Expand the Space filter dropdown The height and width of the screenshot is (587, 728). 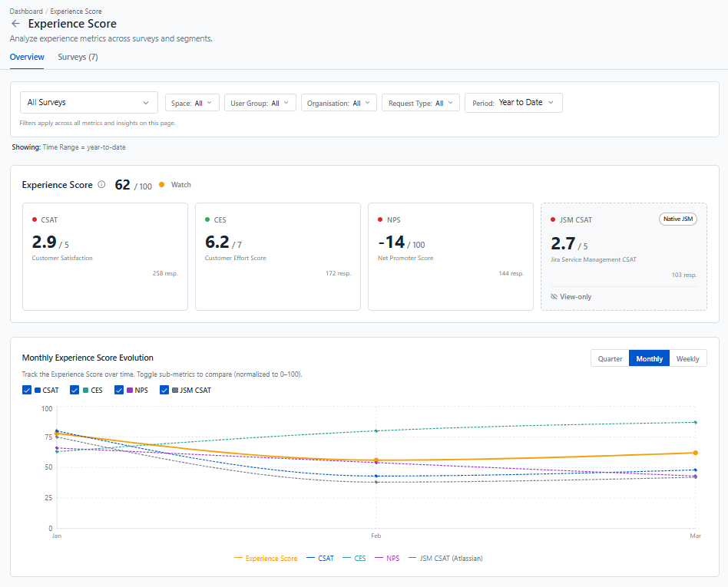[x=192, y=103]
